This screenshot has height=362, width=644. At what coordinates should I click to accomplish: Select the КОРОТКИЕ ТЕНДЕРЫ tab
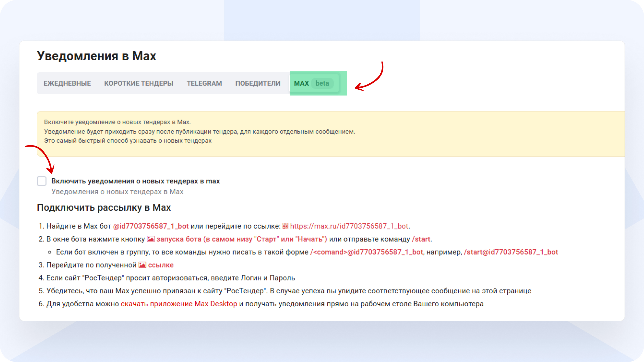pos(138,83)
